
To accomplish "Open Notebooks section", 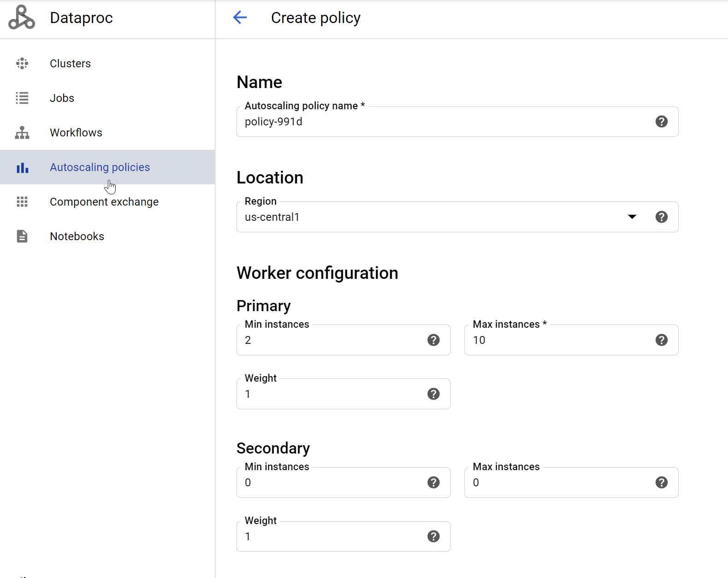I will [107, 236].
